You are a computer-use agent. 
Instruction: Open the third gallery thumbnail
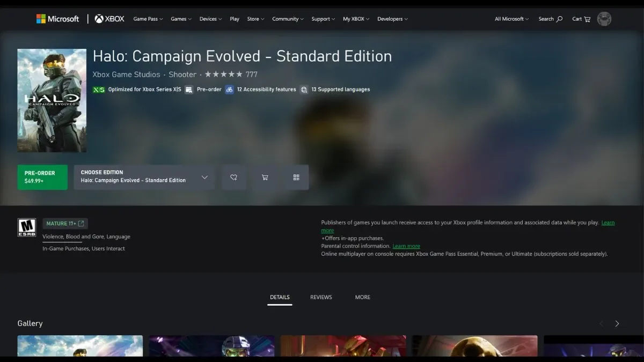(x=343, y=346)
